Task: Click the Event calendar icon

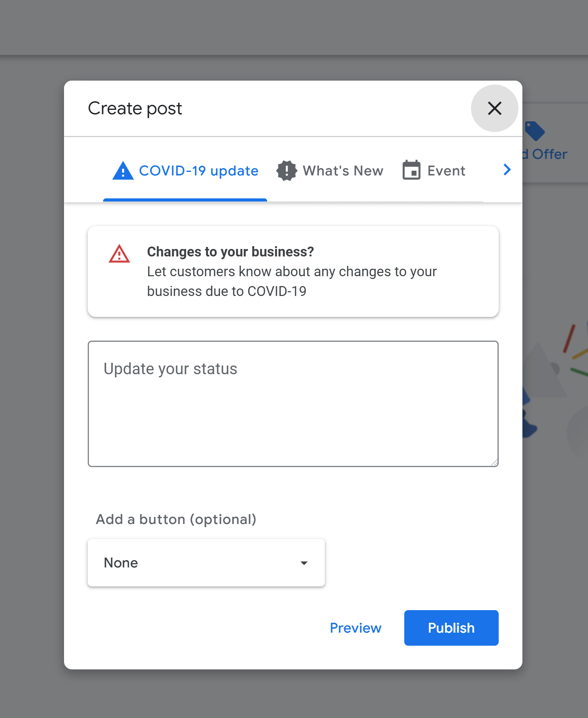Action: click(x=411, y=170)
